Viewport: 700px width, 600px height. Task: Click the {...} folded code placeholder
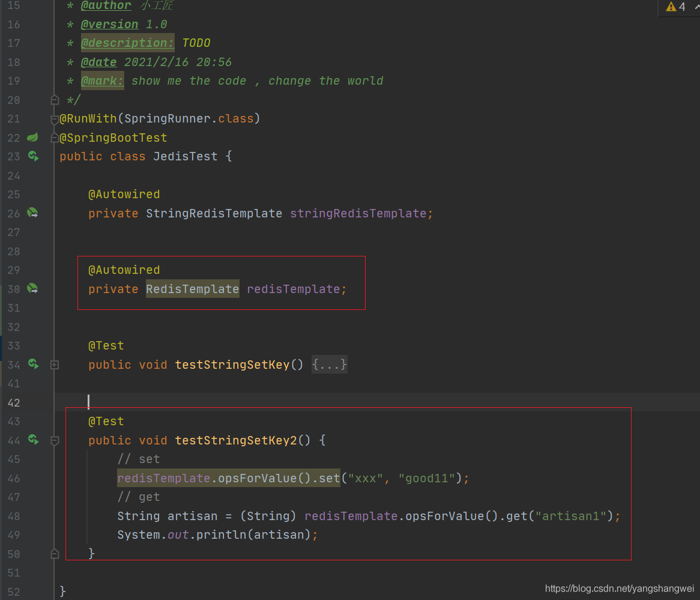coord(329,365)
